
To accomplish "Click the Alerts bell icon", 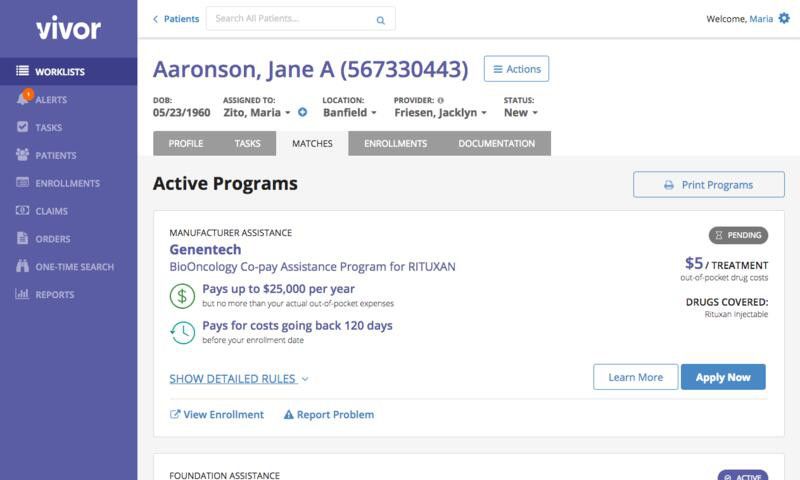I will point(22,98).
